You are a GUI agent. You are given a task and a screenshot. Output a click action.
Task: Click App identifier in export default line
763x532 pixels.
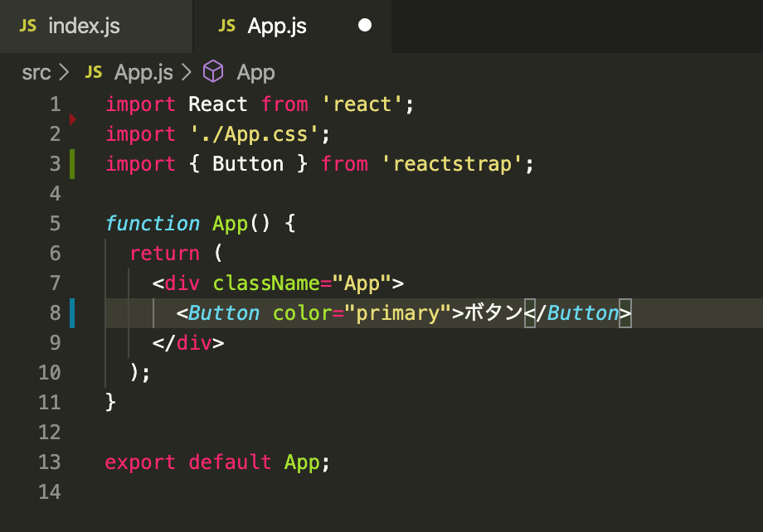[x=302, y=462]
